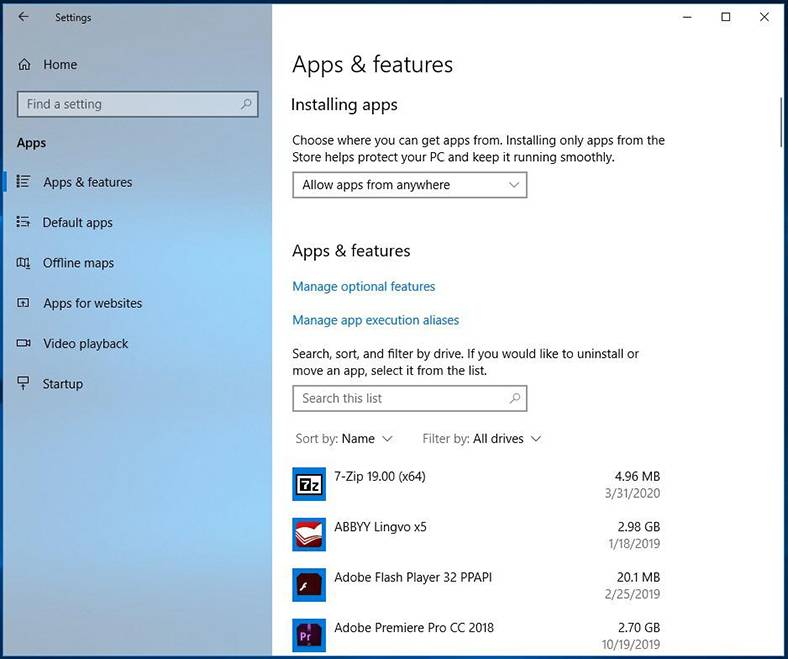Select the 7-Zip 19.00 (x64) entry
Viewport: 788px width, 659px height.
click(476, 484)
